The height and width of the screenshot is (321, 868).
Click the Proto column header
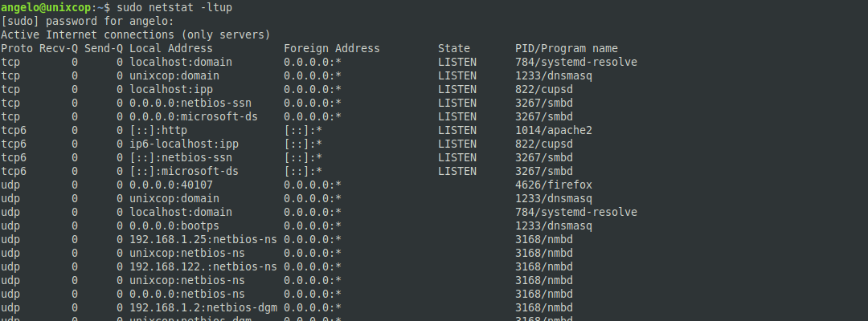(x=17, y=49)
